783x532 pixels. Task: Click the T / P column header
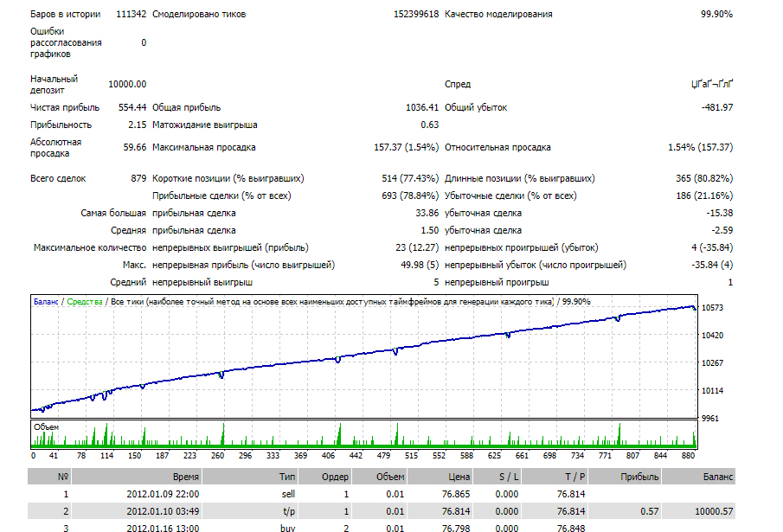(x=555, y=477)
